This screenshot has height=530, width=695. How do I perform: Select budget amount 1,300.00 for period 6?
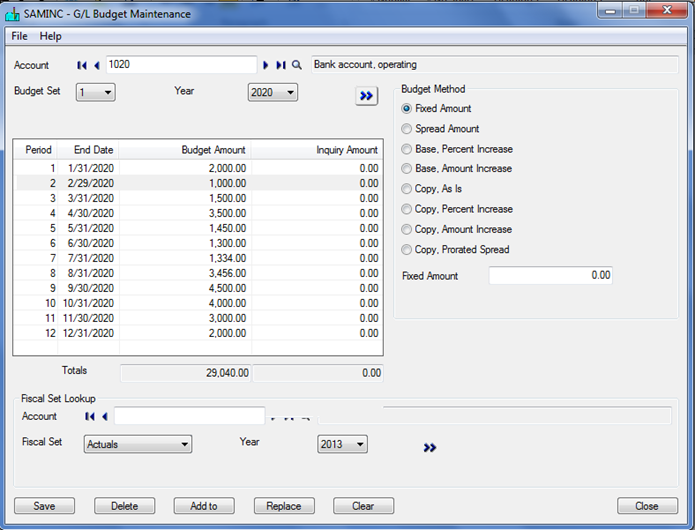[x=185, y=243]
